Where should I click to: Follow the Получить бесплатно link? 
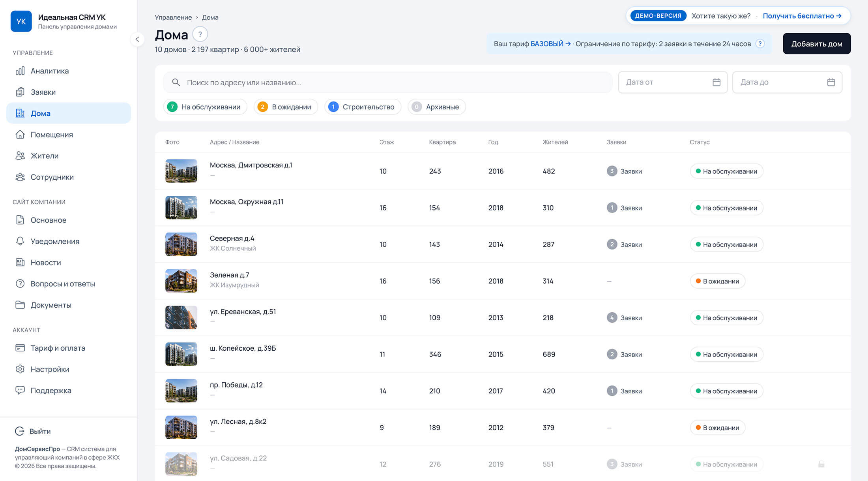point(802,16)
